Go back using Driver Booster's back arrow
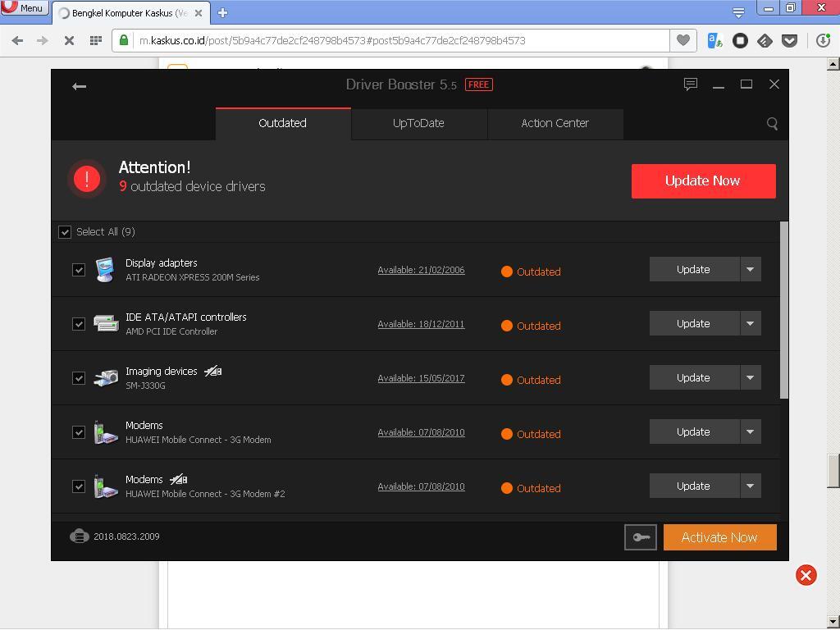The image size is (840, 630). (80, 86)
